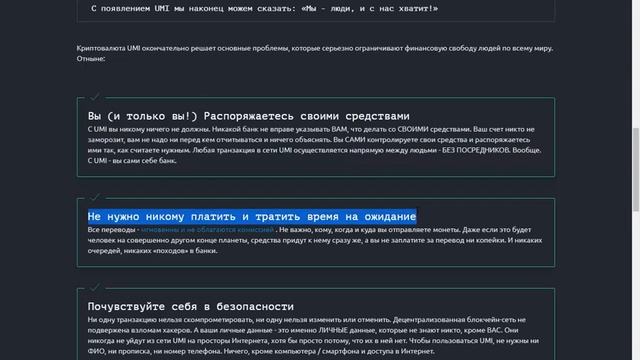Click the quote line 'С появлением UMI мы наконец можем сказать'

click(264, 9)
